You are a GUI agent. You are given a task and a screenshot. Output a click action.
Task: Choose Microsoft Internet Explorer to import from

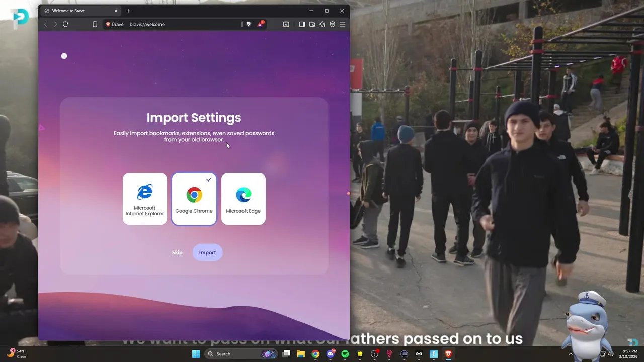tap(144, 199)
